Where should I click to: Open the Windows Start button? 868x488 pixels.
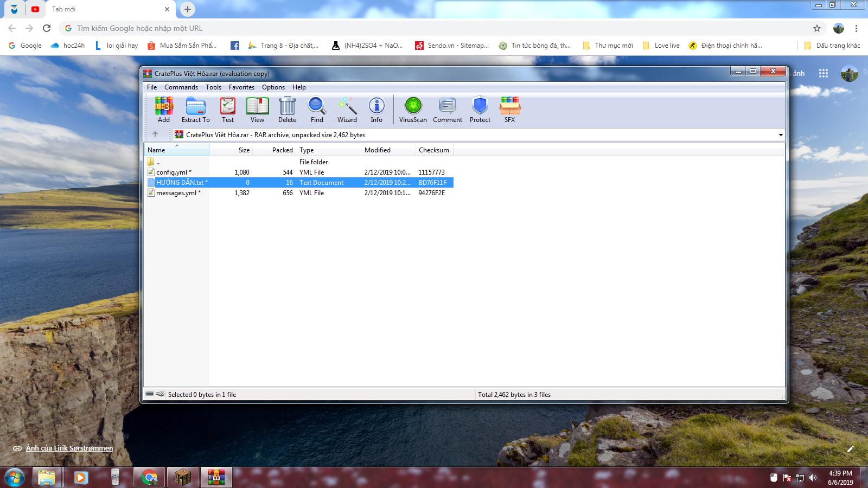14,478
